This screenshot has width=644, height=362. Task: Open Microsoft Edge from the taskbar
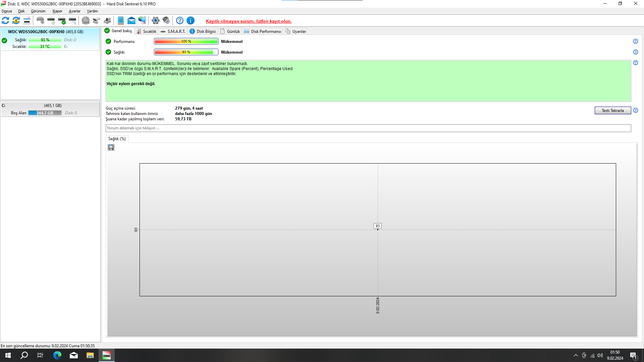57,355
